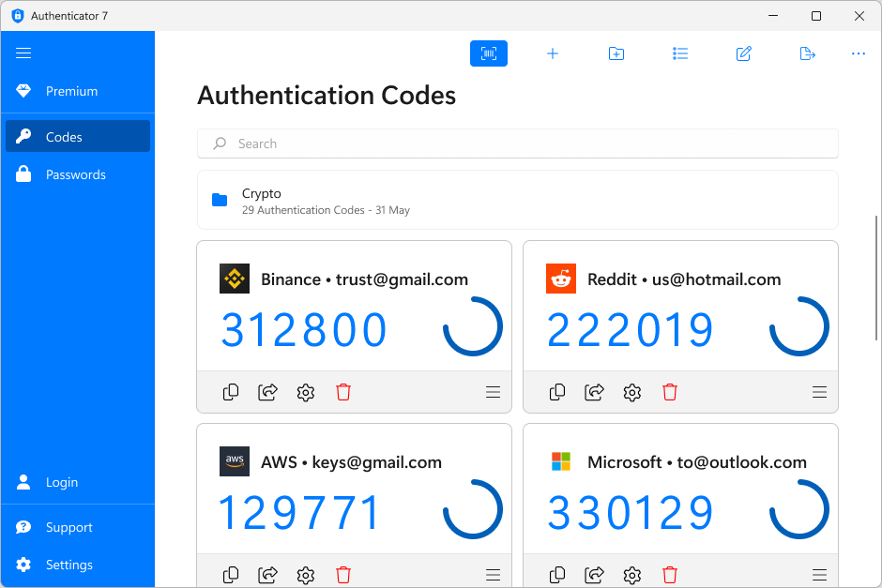Select the Codes section

pos(78,136)
